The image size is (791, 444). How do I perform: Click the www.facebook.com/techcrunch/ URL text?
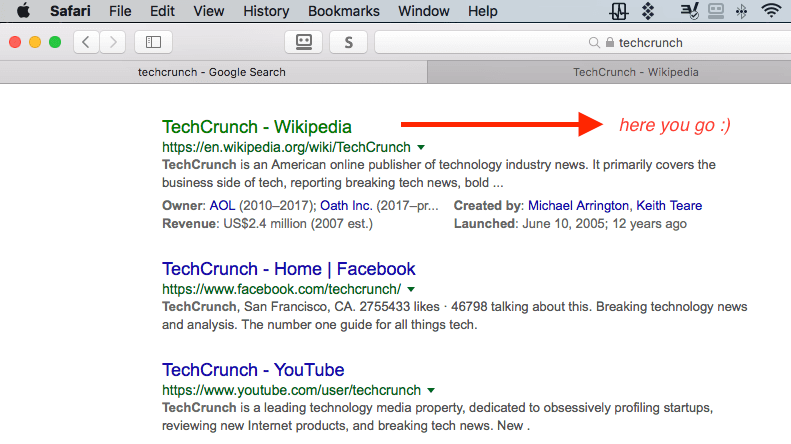(x=281, y=289)
